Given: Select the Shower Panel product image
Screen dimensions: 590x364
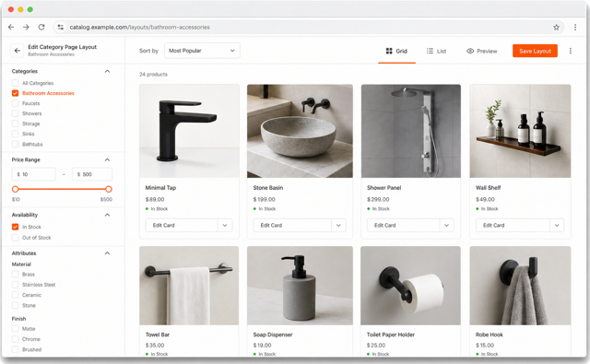Looking at the screenshot, I should (411, 131).
